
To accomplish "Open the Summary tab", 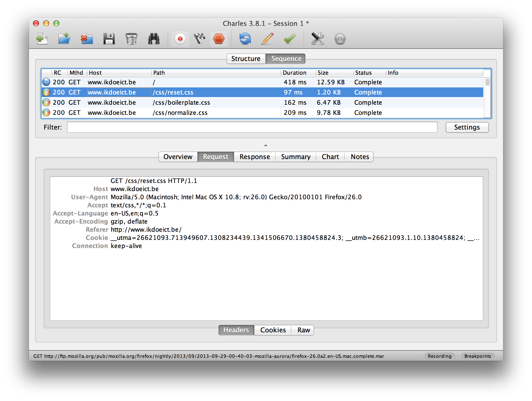I will tap(295, 157).
